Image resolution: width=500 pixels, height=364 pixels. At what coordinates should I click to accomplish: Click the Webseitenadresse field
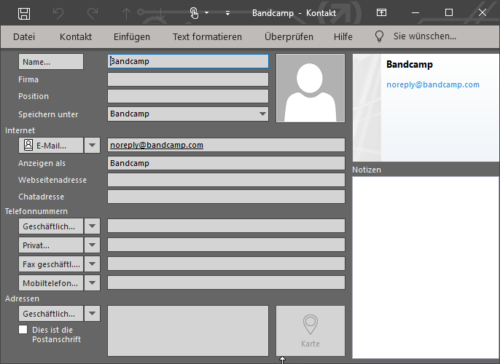(226, 180)
